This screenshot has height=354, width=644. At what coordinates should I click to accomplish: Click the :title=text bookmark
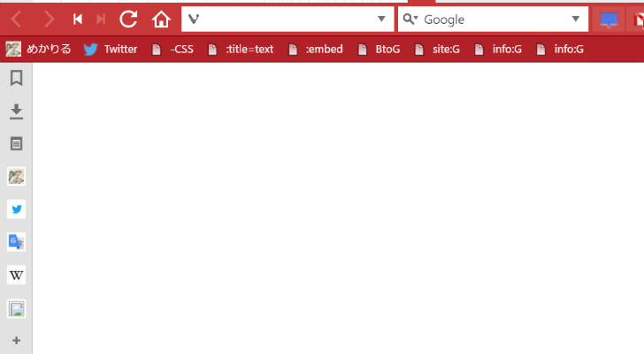coord(241,50)
